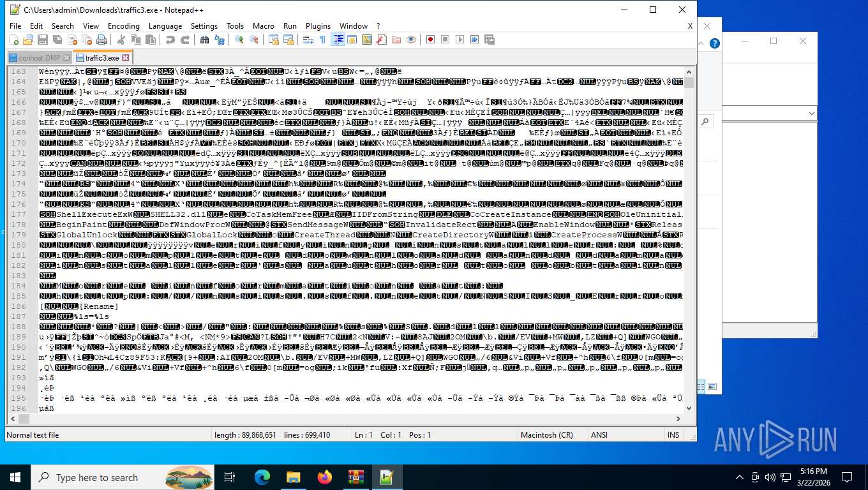Click the search icon in background window
868x490 pixels.
(x=705, y=121)
